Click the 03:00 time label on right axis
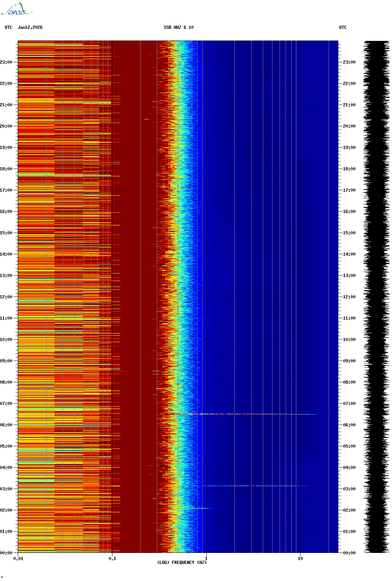Image resolution: width=392 pixels, height=581 pixels. (x=349, y=489)
